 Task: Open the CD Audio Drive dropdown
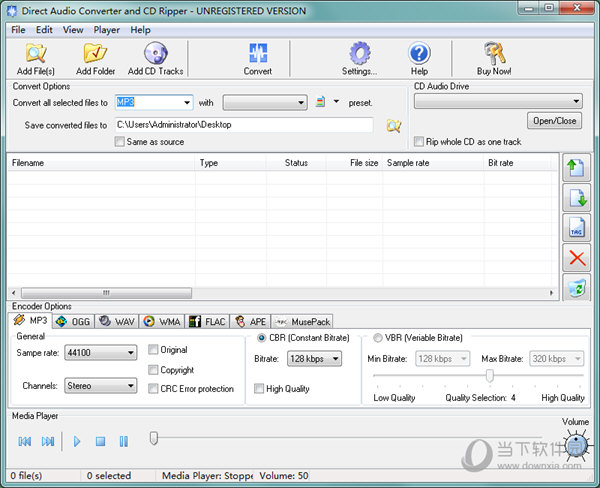pyautogui.click(x=498, y=101)
